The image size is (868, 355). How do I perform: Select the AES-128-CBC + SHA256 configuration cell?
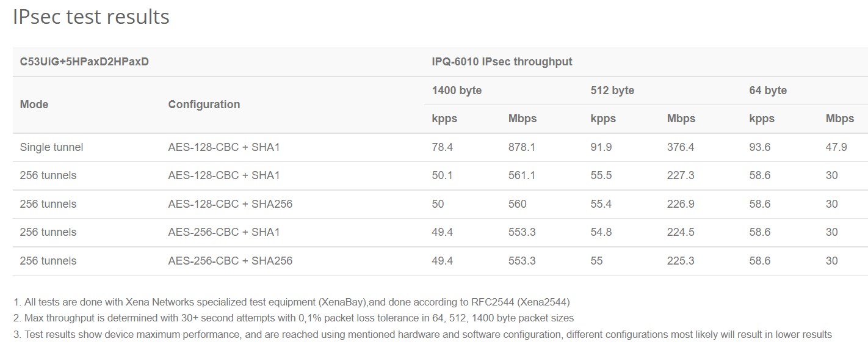(230, 204)
